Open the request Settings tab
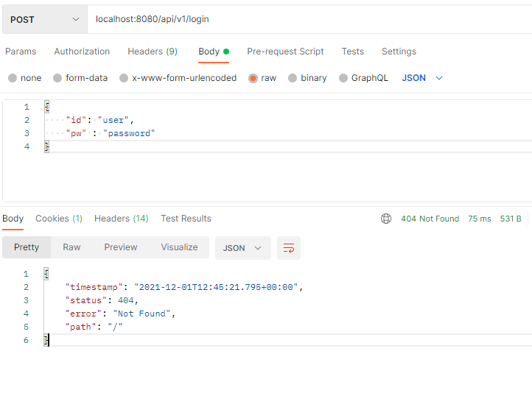The image size is (532, 393). (x=399, y=52)
